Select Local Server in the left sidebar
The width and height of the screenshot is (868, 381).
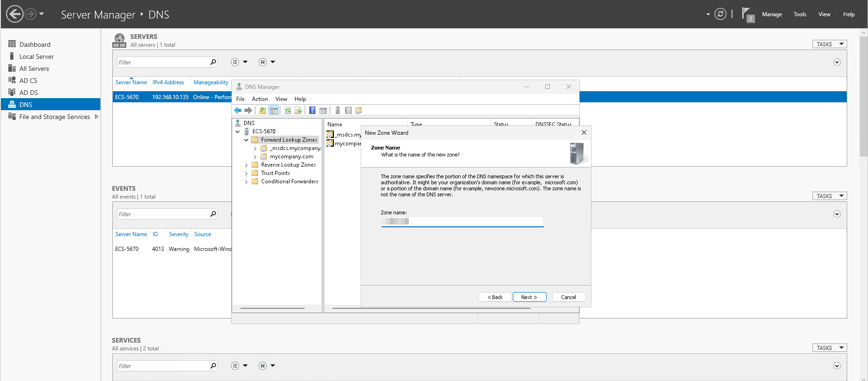click(37, 56)
